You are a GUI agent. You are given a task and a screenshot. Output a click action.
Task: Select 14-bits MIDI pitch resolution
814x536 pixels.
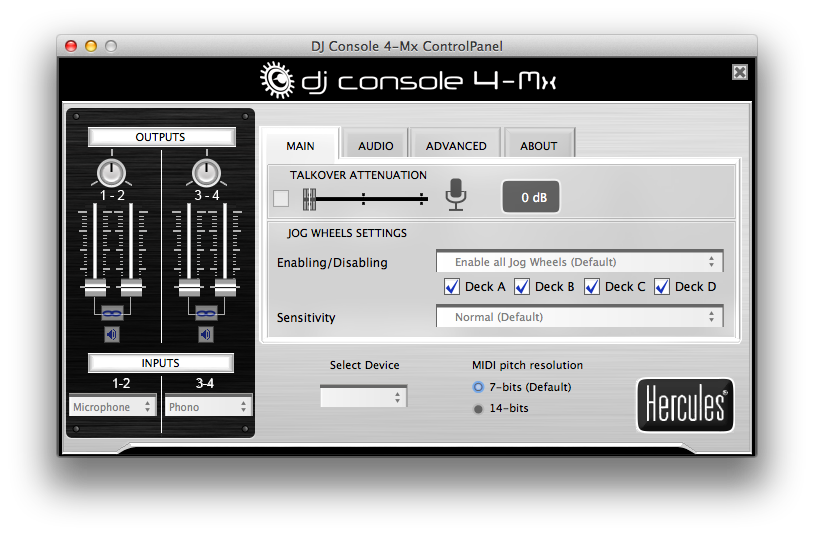pos(478,409)
